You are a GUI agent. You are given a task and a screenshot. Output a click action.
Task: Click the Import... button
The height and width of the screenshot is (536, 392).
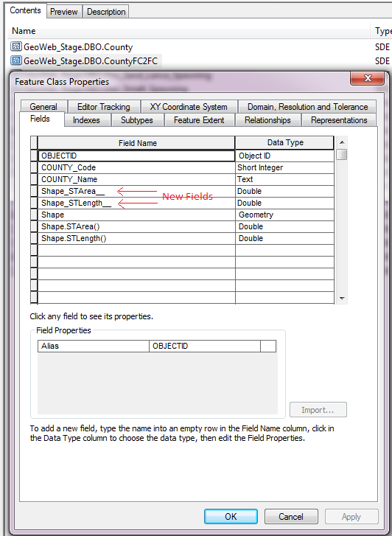(318, 409)
